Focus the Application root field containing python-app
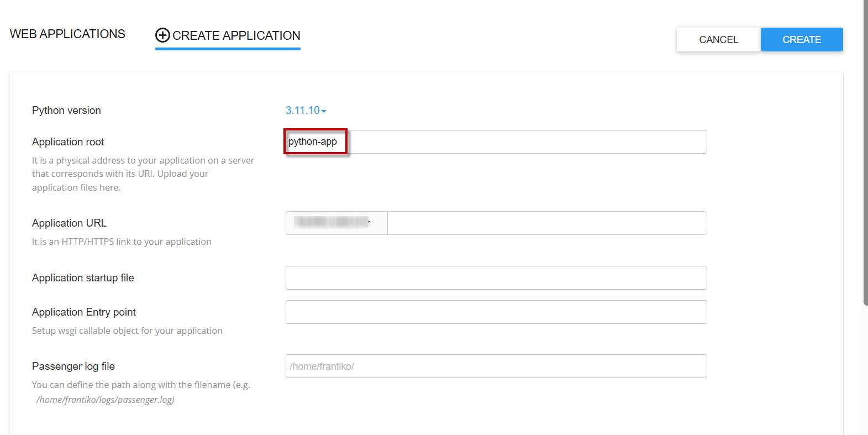Image resolution: width=868 pixels, height=435 pixels. coord(496,142)
